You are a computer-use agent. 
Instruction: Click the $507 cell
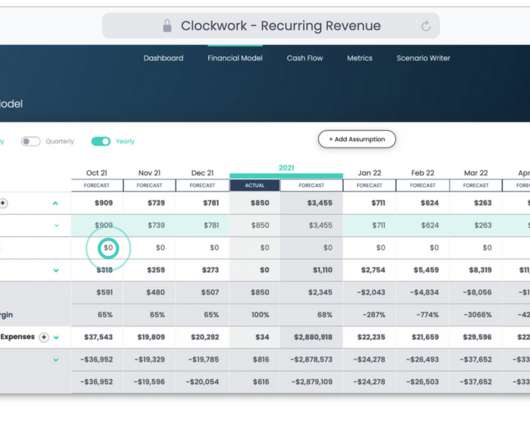tap(210, 292)
